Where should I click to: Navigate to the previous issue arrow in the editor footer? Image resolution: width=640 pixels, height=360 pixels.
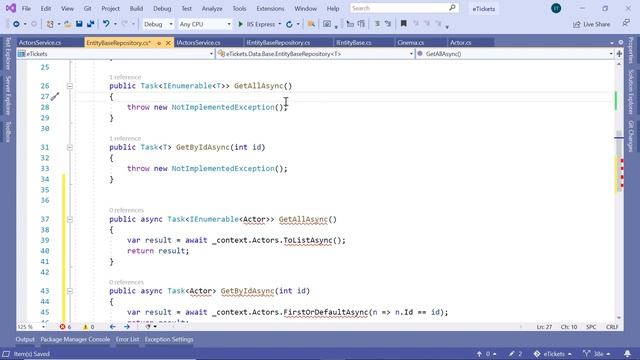(x=113, y=327)
